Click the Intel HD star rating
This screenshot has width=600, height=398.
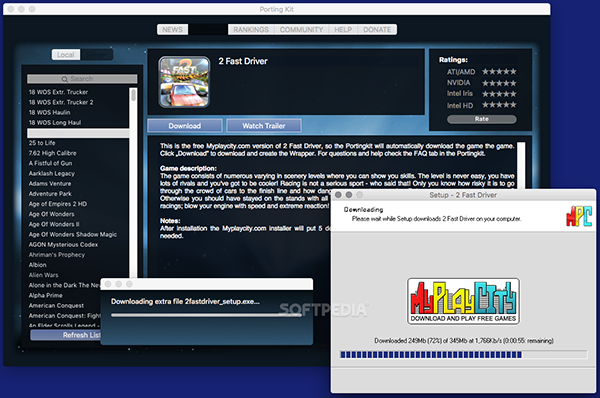point(499,105)
